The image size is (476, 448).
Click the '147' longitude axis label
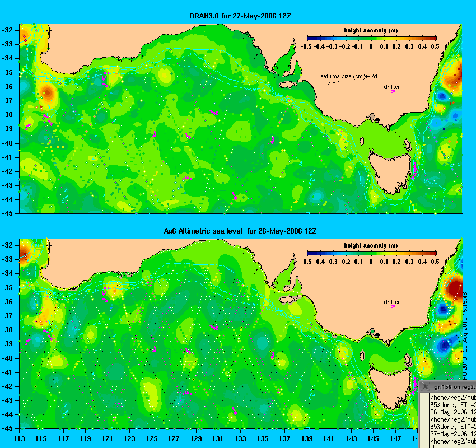point(395,439)
